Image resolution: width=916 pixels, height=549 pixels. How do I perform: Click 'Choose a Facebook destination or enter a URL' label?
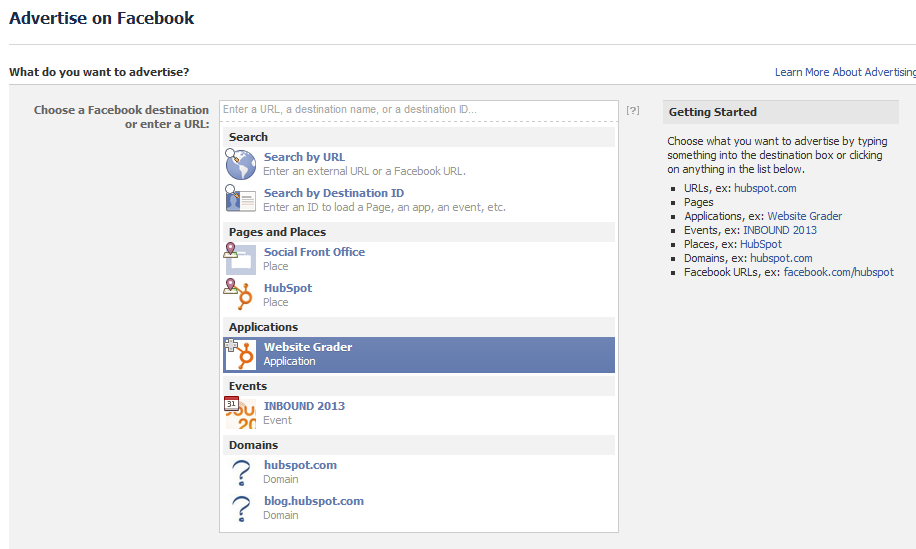pyautogui.click(x=122, y=117)
